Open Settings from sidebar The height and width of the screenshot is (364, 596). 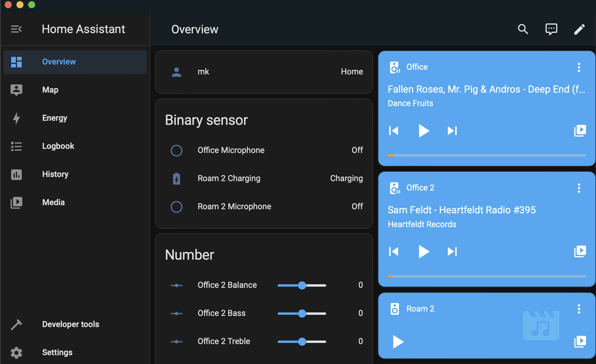point(57,352)
